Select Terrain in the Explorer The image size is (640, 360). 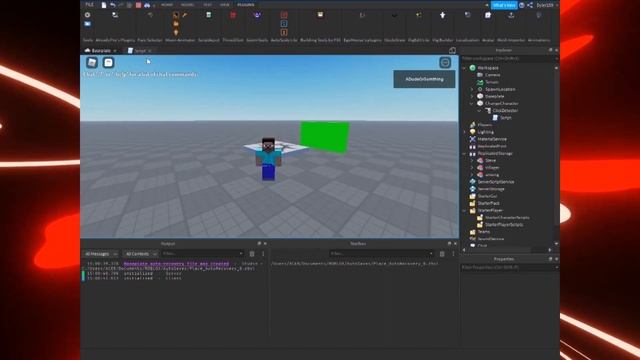(491, 82)
